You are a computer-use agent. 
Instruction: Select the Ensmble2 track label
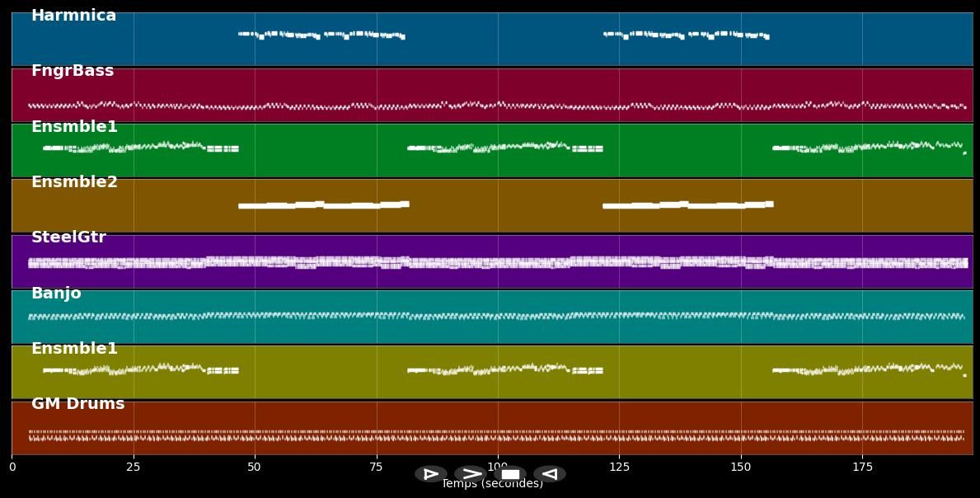(74, 182)
